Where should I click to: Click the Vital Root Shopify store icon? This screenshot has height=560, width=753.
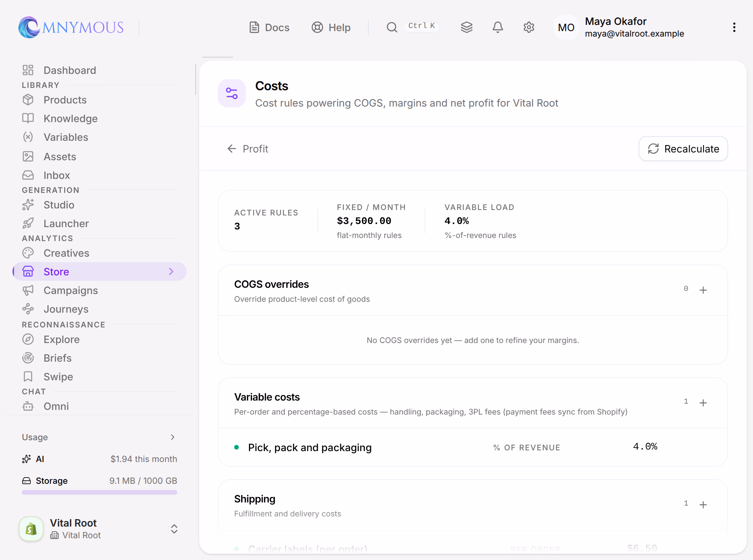pyautogui.click(x=31, y=529)
